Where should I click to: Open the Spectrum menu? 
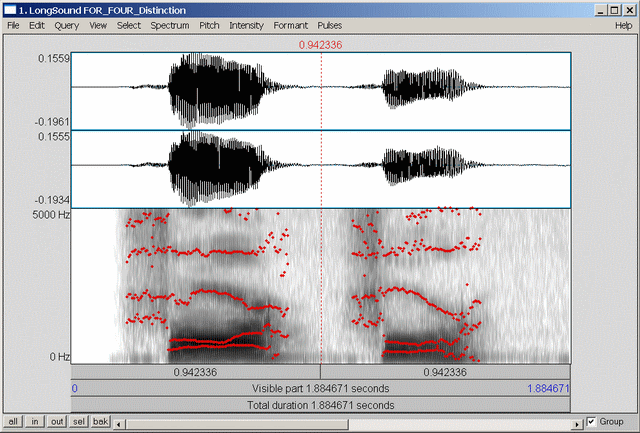coord(170,24)
